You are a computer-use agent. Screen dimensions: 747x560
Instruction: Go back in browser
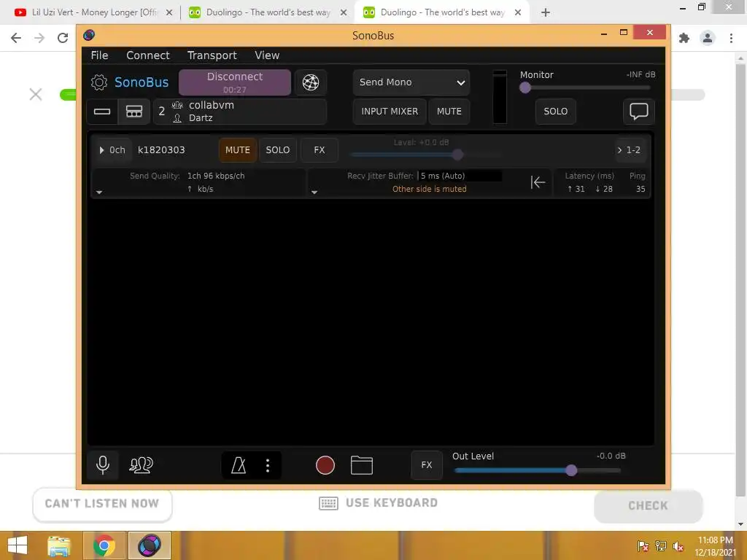(x=16, y=38)
